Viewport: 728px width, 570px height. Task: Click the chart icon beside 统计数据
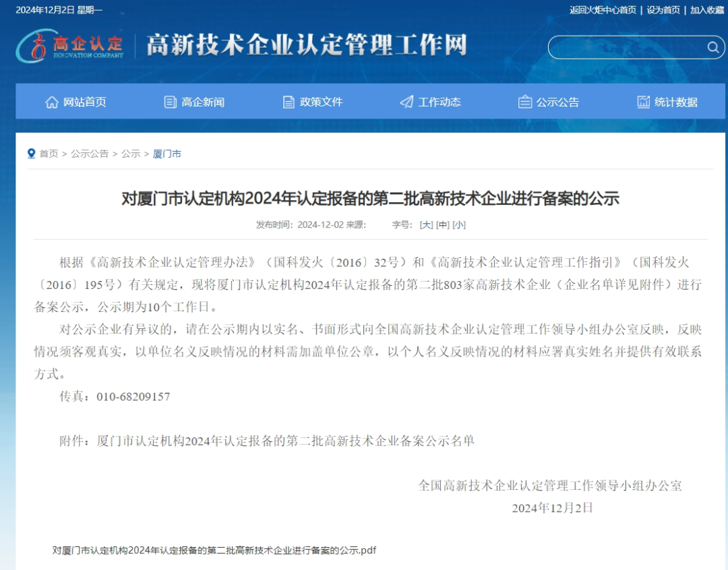click(x=644, y=102)
